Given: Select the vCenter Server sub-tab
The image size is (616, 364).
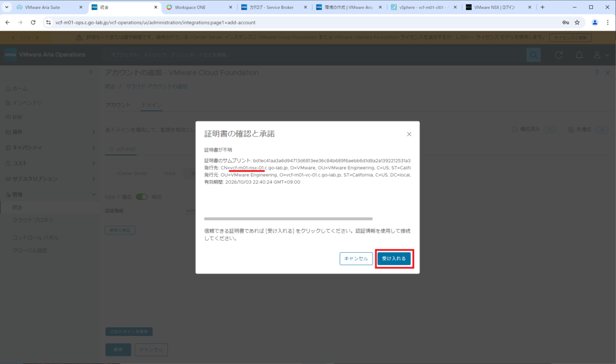Looking at the screenshot, I should pyautogui.click(x=131, y=173).
